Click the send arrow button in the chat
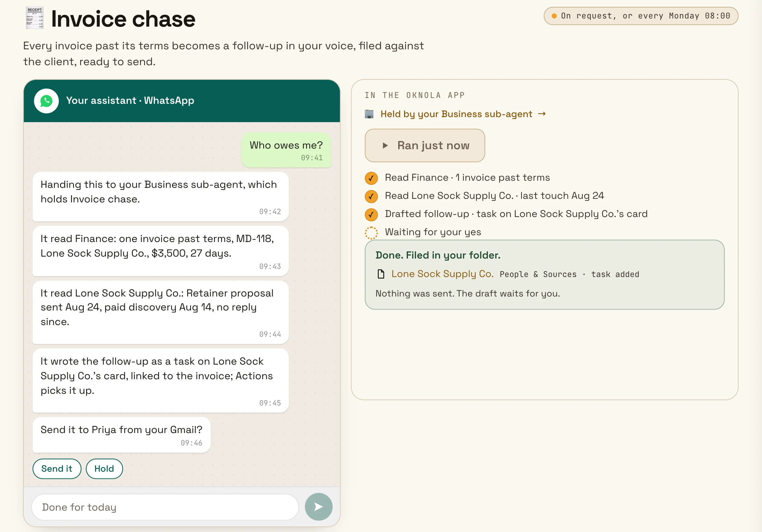Image resolution: width=762 pixels, height=532 pixels. tap(318, 506)
